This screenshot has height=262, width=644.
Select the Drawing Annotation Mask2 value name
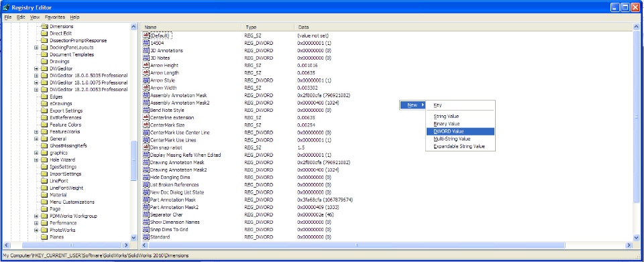click(x=178, y=170)
